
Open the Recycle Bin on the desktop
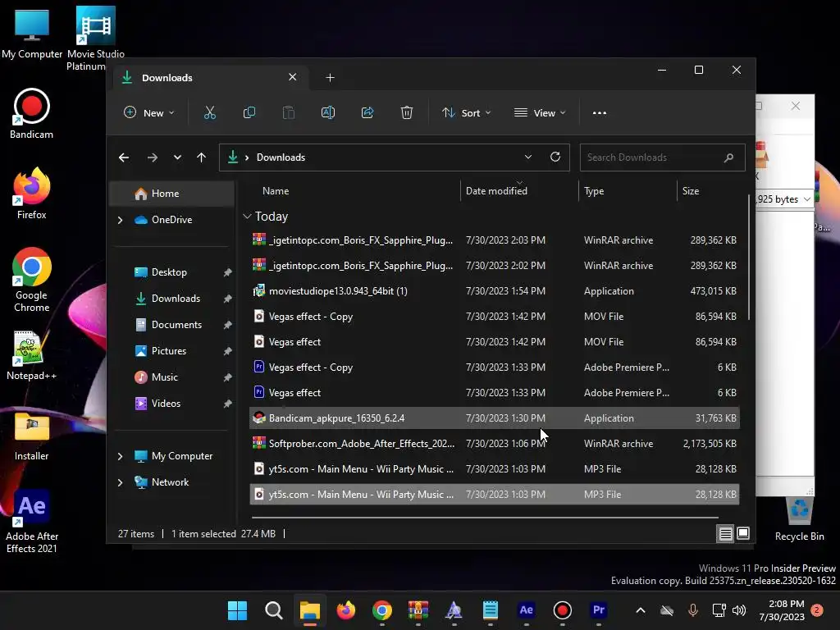click(x=799, y=518)
